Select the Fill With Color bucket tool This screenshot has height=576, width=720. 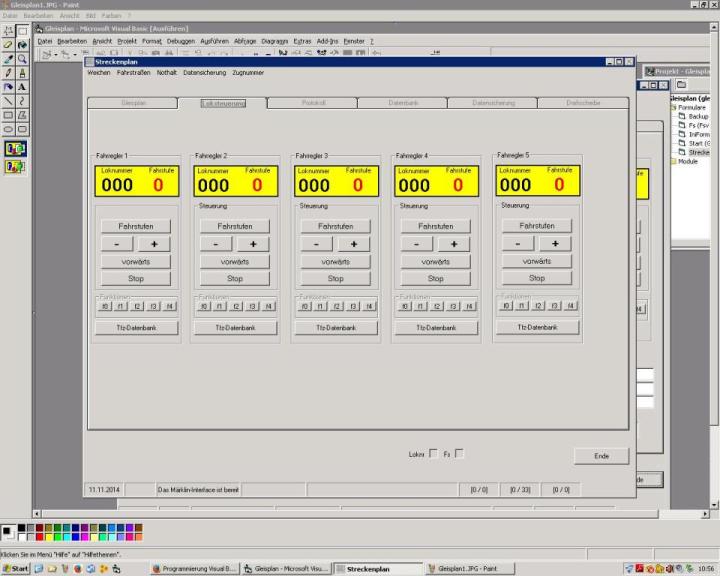pos(22,45)
